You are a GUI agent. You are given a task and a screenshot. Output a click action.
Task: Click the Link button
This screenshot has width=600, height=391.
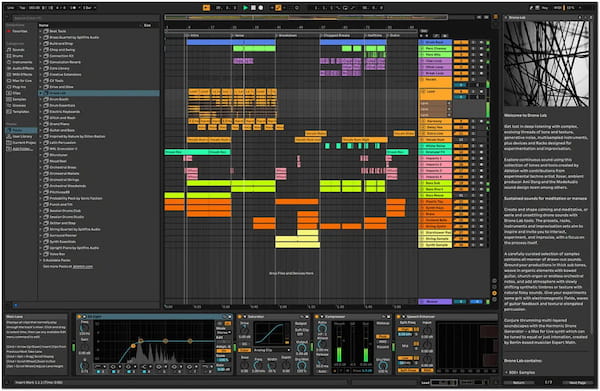[x=11, y=8]
